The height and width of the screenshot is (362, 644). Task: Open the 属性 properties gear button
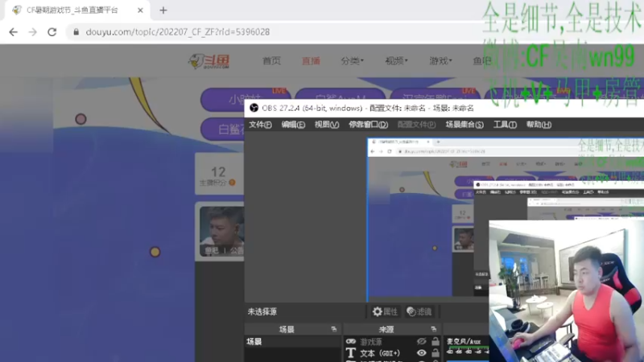pyautogui.click(x=385, y=312)
